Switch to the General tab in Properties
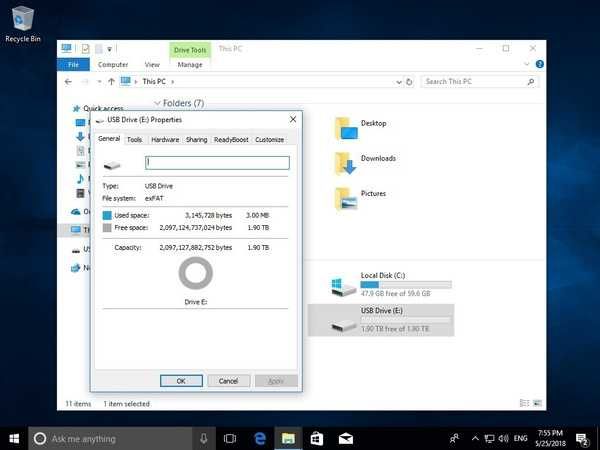 [x=109, y=139]
